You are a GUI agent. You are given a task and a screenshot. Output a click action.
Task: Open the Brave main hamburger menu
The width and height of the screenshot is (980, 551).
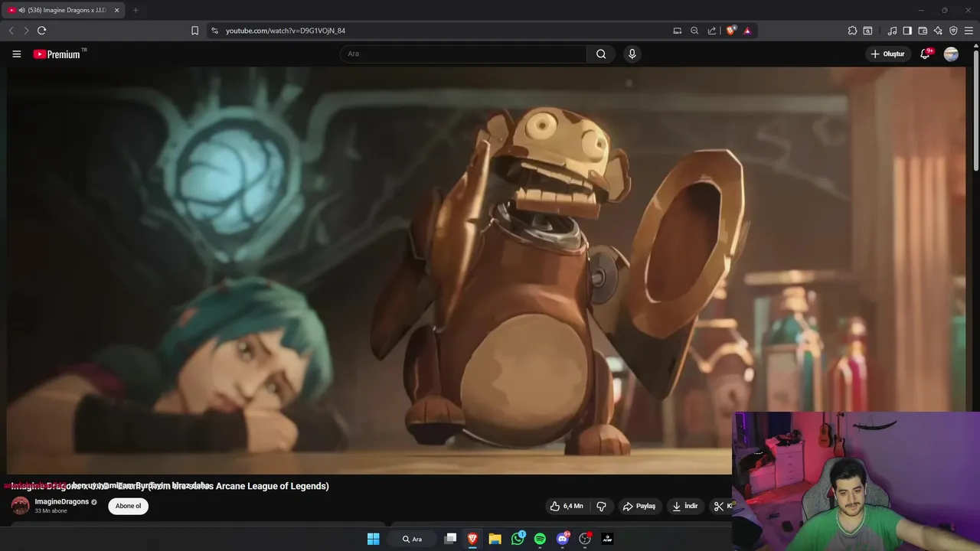pyautogui.click(x=969, y=31)
